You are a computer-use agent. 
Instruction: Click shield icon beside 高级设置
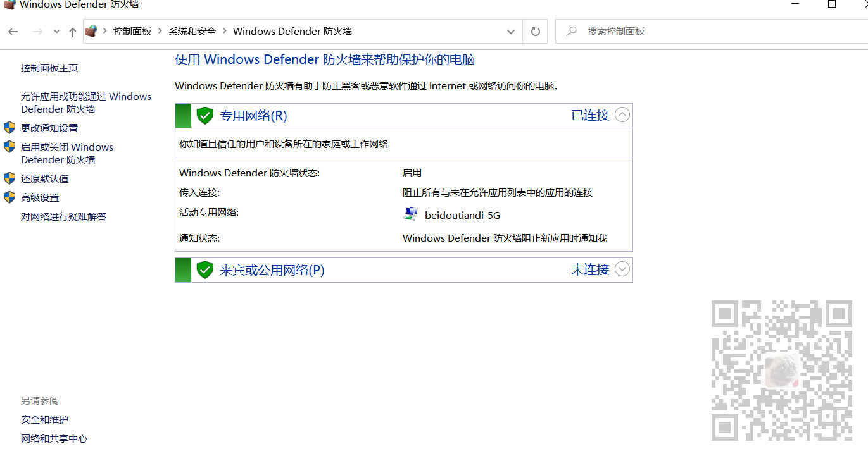tap(9, 197)
